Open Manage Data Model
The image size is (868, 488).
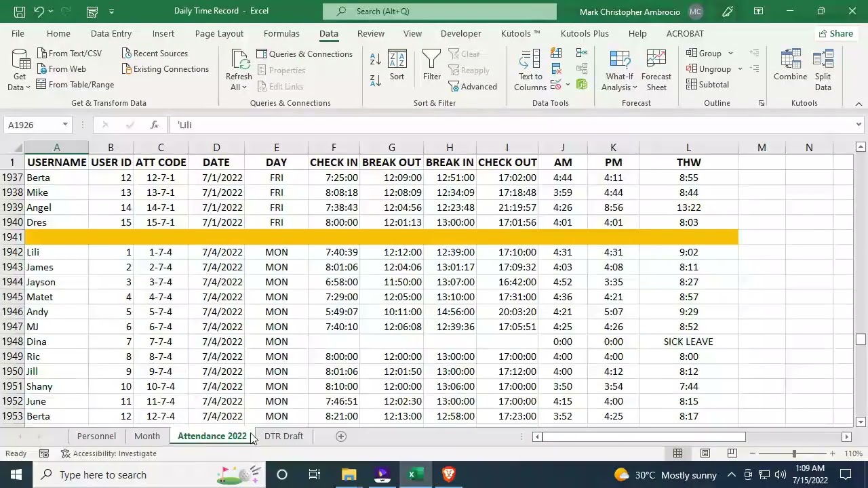582,85
